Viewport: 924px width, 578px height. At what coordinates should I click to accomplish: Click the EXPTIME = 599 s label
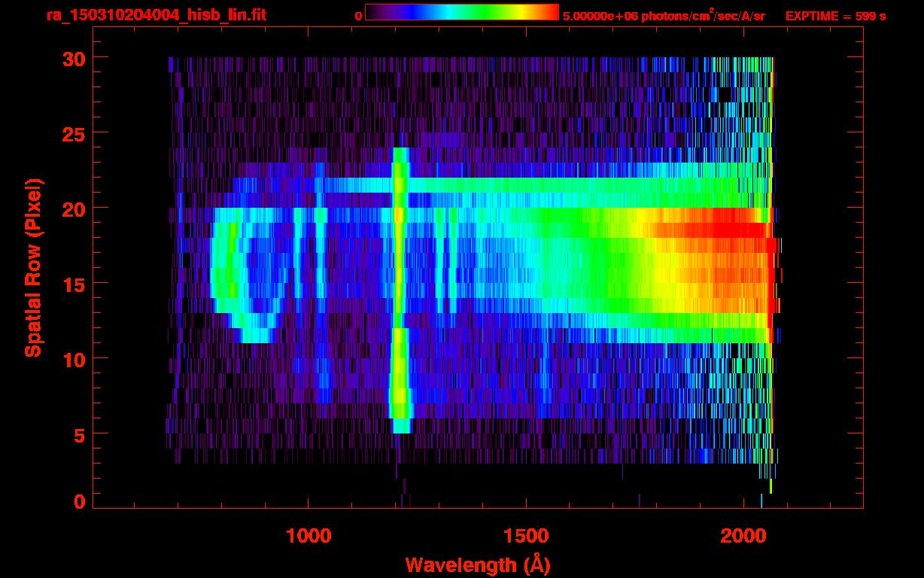pyautogui.click(x=835, y=16)
